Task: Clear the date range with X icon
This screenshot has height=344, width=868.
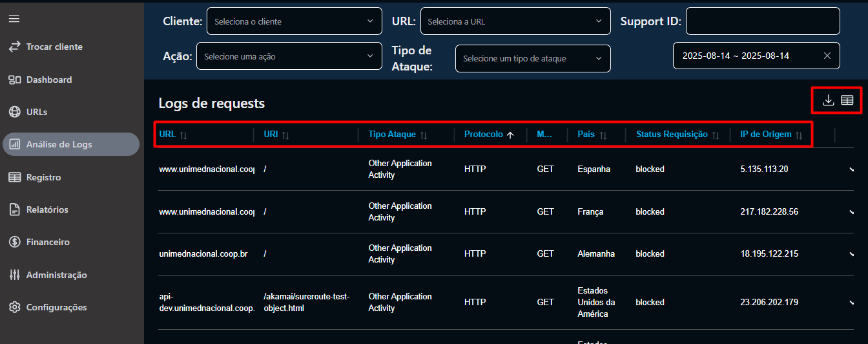Action: pos(827,56)
